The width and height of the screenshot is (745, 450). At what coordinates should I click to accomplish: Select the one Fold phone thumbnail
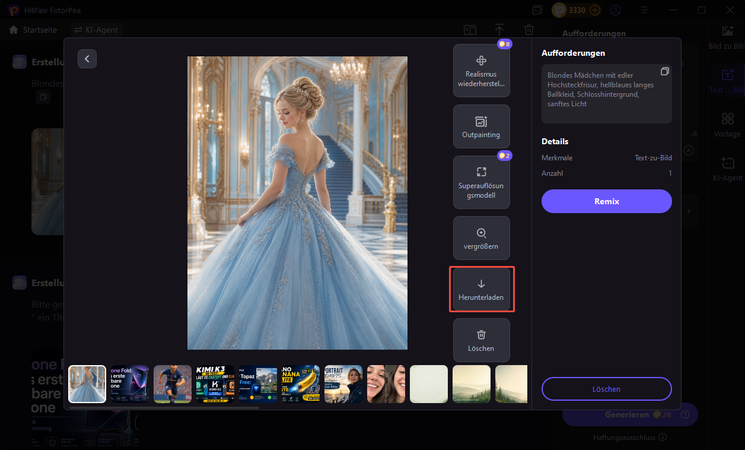[x=130, y=384]
